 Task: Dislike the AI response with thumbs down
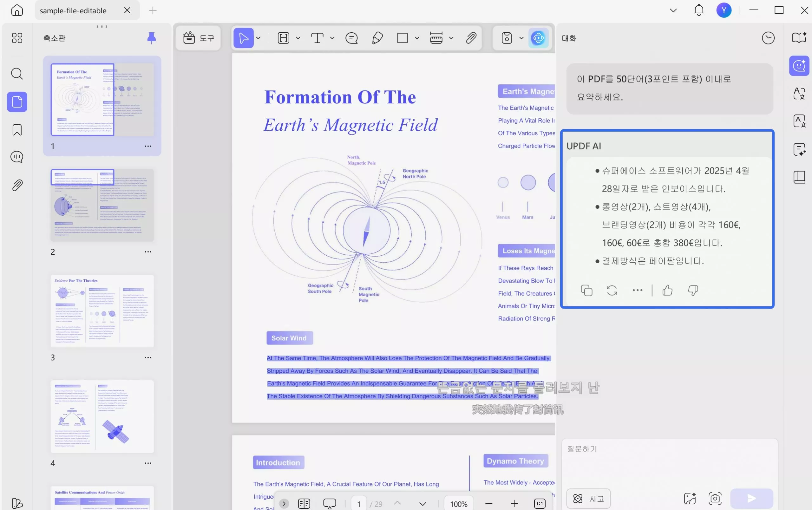click(x=693, y=290)
